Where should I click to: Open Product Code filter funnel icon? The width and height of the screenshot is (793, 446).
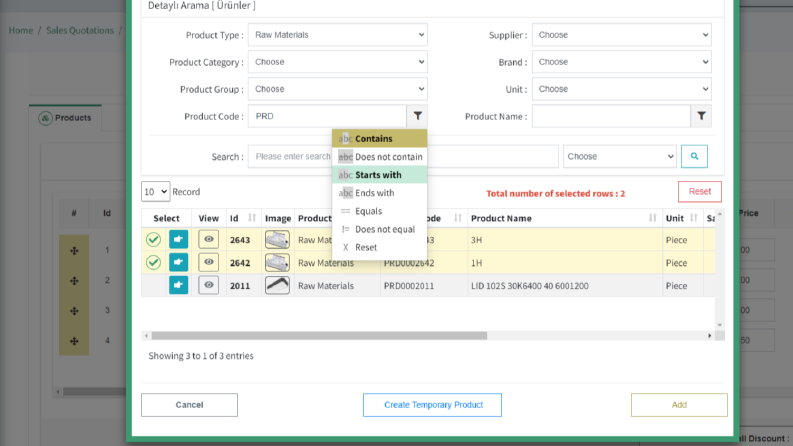click(417, 116)
